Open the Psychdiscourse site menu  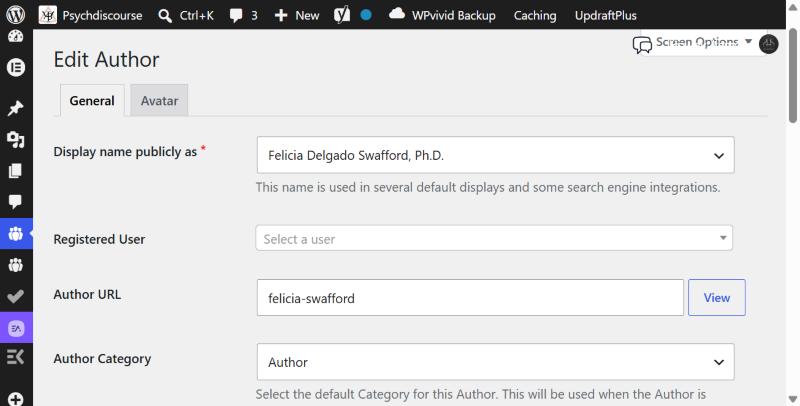pyautogui.click(x=103, y=15)
